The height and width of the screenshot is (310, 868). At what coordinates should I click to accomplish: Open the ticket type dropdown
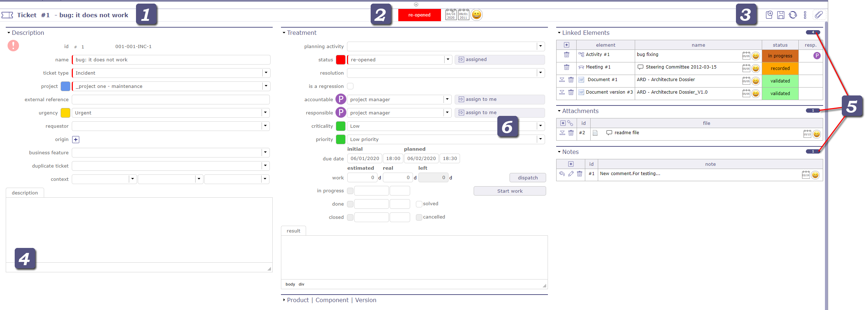point(266,73)
